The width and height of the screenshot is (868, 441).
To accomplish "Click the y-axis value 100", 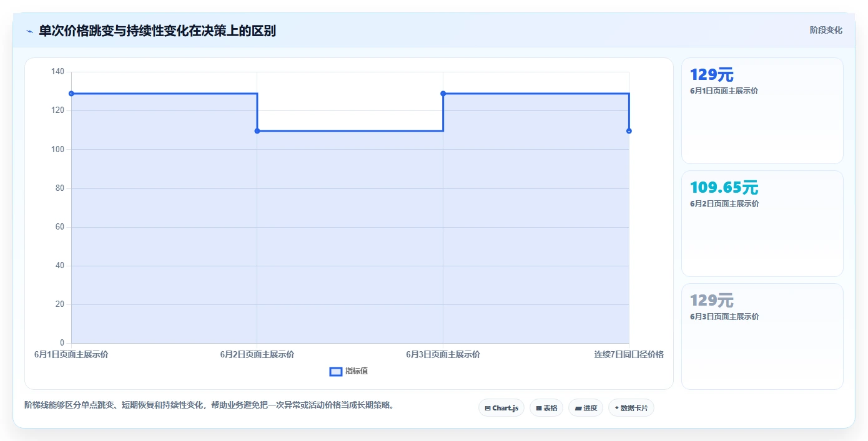I will point(57,150).
